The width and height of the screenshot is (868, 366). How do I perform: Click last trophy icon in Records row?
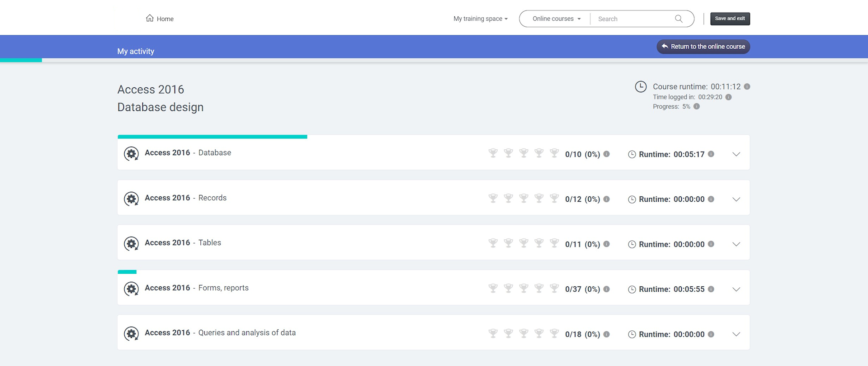[x=554, y=198]
